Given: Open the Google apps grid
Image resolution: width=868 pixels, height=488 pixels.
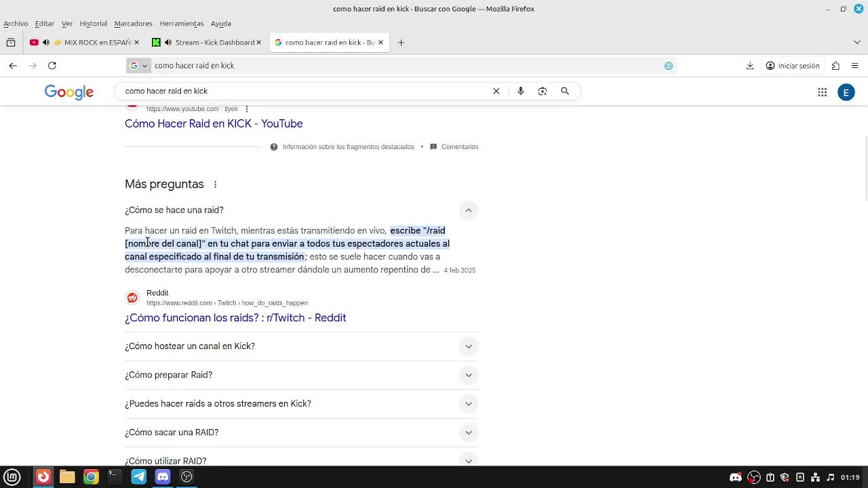Looking at the screenshot, I should coord(823,92).
